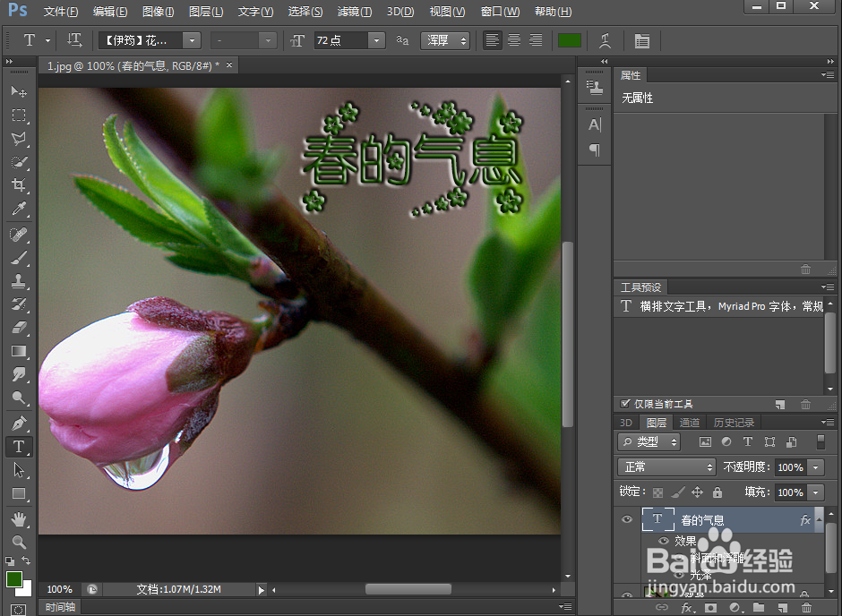842x616 pixels.
Task: Open the fill dropdown arrow
Action: [x=816, y=492]
